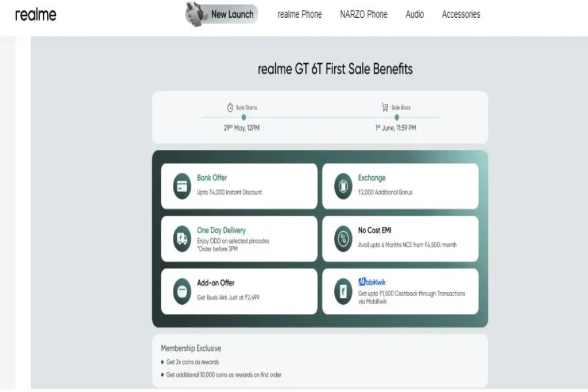Click the Exchange phone icon
Image resolution: width=588 pixels, height=392 pixels.
[x=343, y=186]
